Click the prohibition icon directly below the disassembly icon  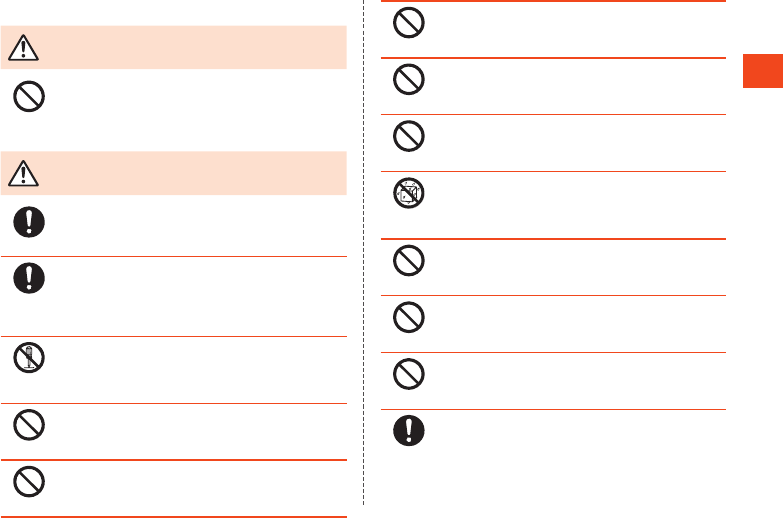point(29,425)
